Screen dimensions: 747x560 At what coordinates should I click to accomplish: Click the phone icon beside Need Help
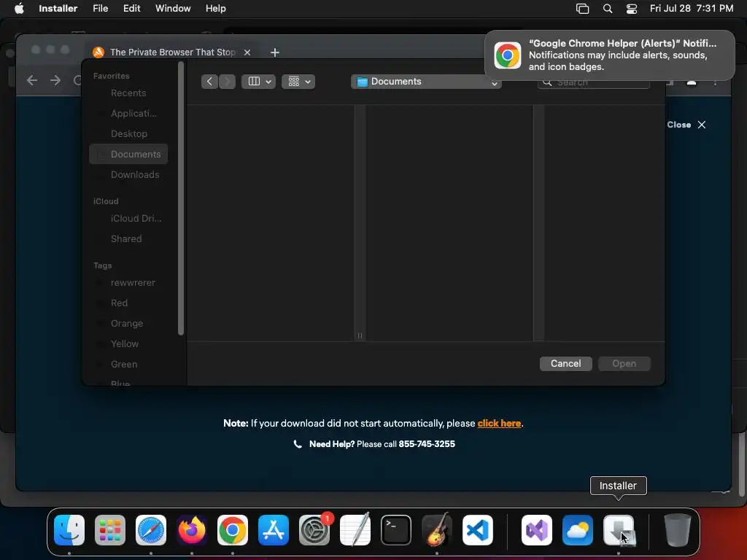coord(298,444)
